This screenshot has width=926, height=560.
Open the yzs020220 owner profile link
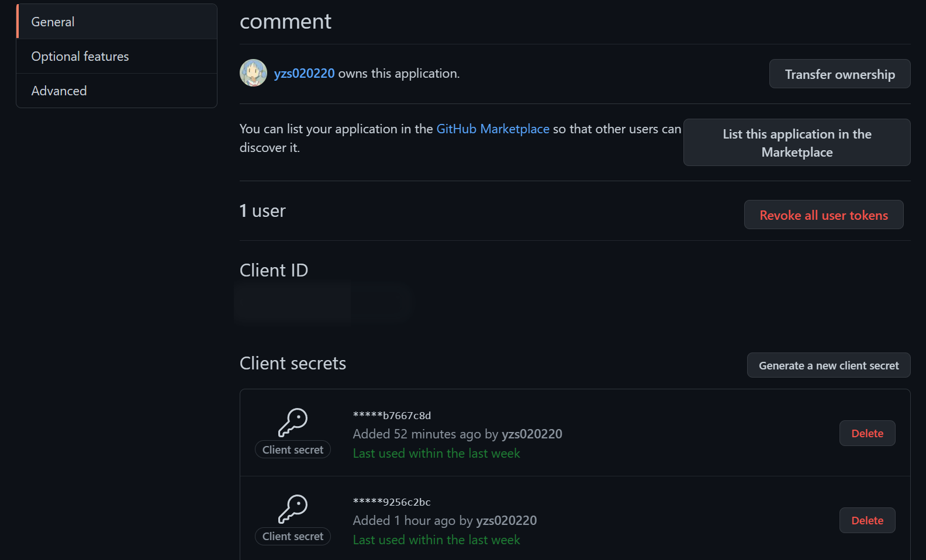tap(304, 74)
